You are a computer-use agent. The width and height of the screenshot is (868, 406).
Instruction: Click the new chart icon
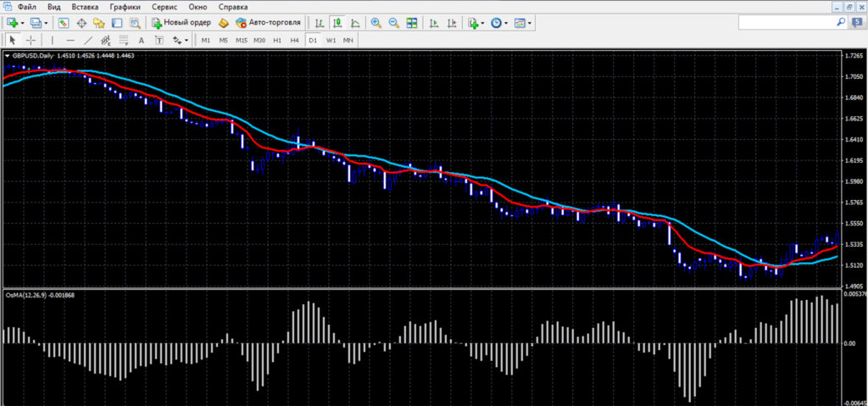pyautogui.click(x=13, y=23)
